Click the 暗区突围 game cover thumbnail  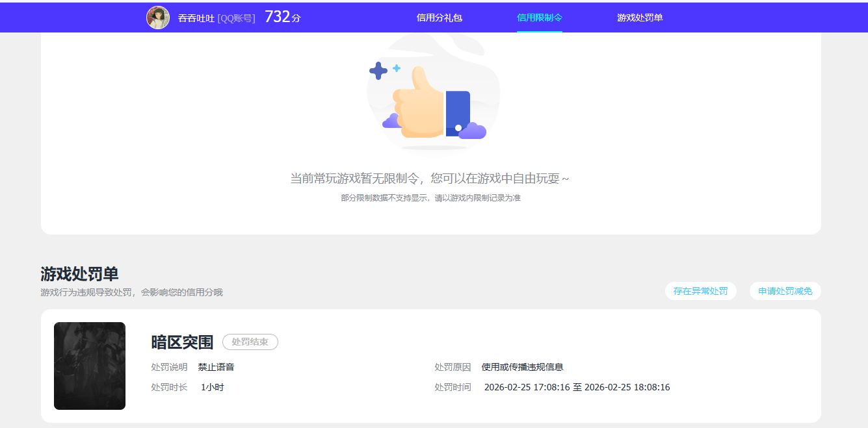point(90,366)
